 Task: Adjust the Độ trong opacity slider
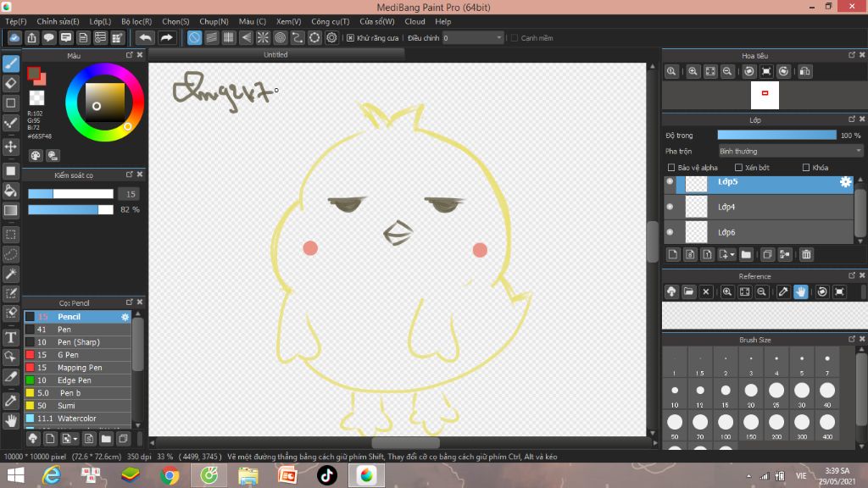(x=776, y=135)
